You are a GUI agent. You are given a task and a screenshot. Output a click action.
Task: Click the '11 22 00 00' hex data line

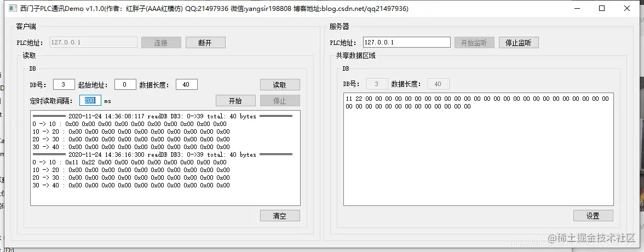point(478,99)
